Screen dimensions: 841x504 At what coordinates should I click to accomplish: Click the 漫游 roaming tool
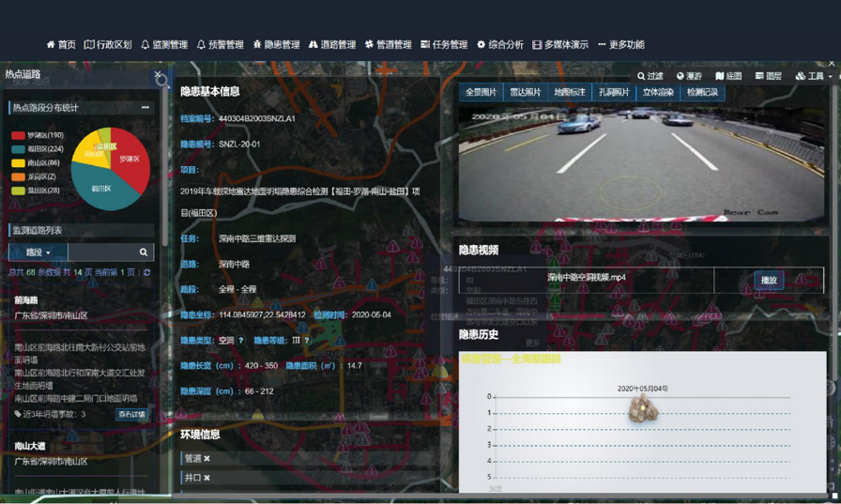(x=689, y=76)
